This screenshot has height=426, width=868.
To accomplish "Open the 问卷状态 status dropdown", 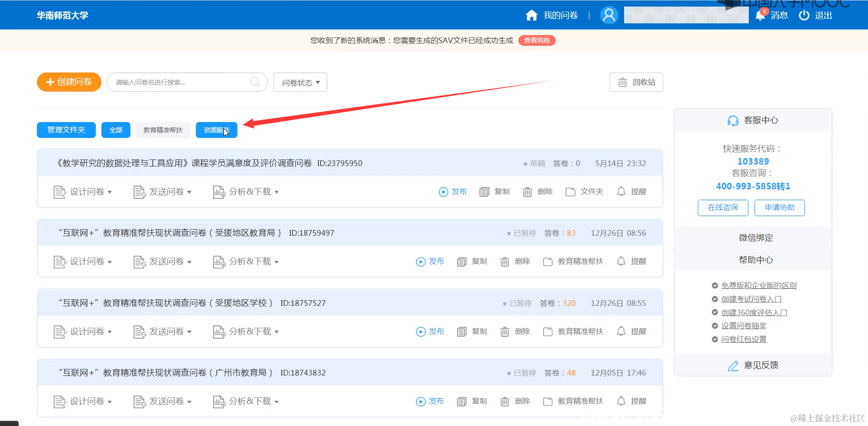I will [x=300, y=82].
